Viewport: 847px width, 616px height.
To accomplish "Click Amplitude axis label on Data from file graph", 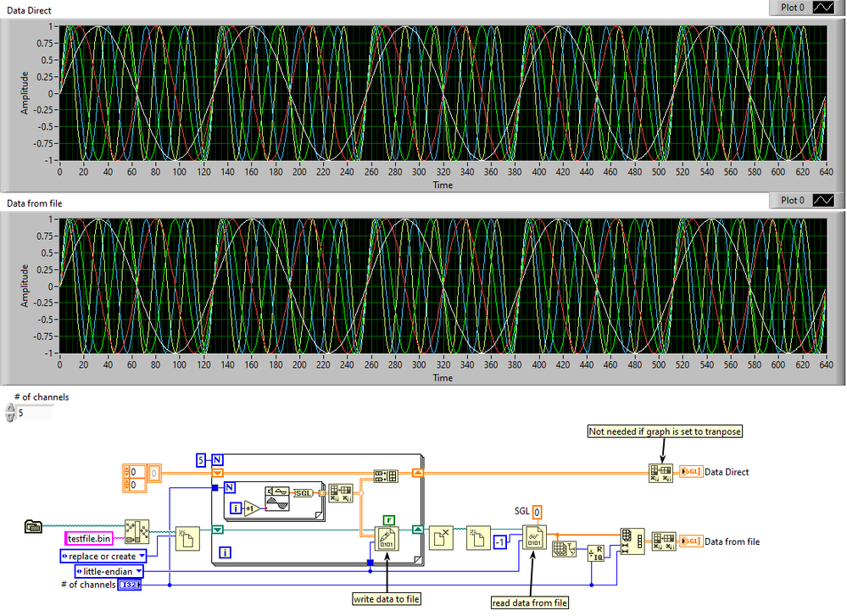I will (x=25, y=286).
